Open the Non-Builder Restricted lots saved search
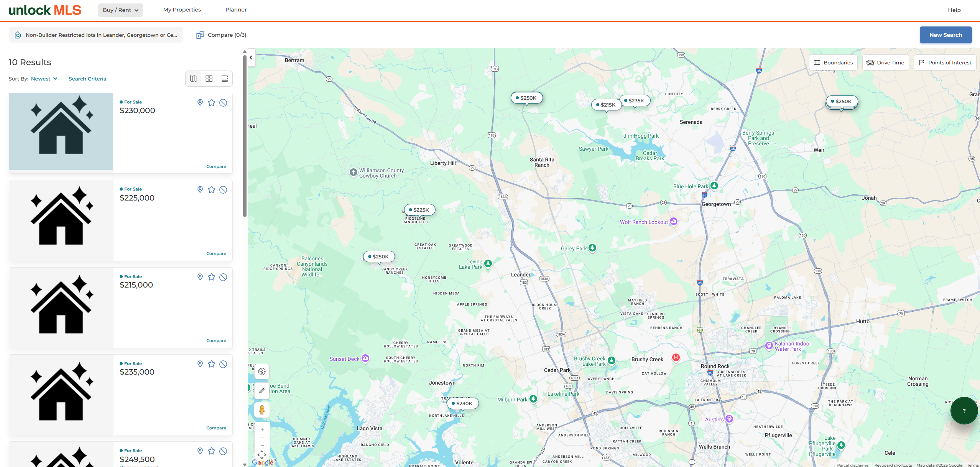 [x=96, y=35]
